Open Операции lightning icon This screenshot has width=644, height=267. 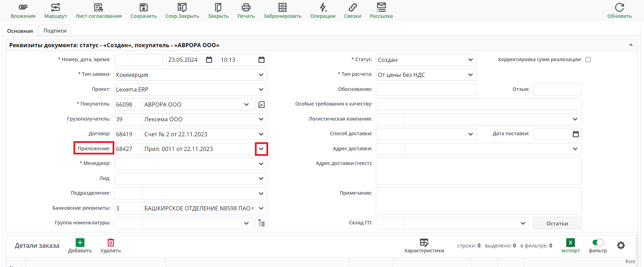[x=323, y=7]
